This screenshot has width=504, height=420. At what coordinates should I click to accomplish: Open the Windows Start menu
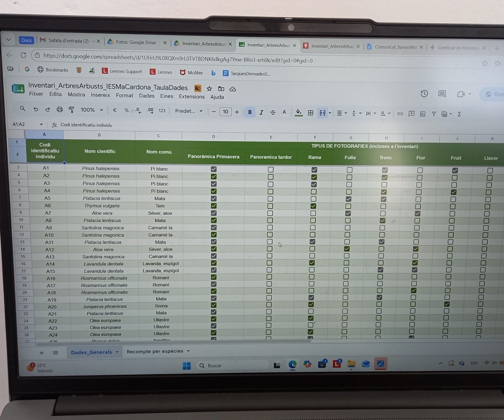[186, 365]
